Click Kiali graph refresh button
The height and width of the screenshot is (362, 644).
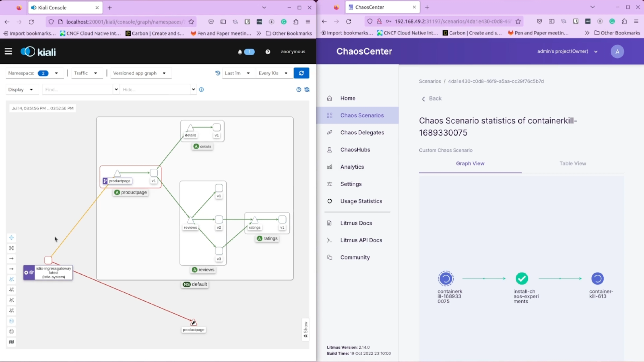301,73
